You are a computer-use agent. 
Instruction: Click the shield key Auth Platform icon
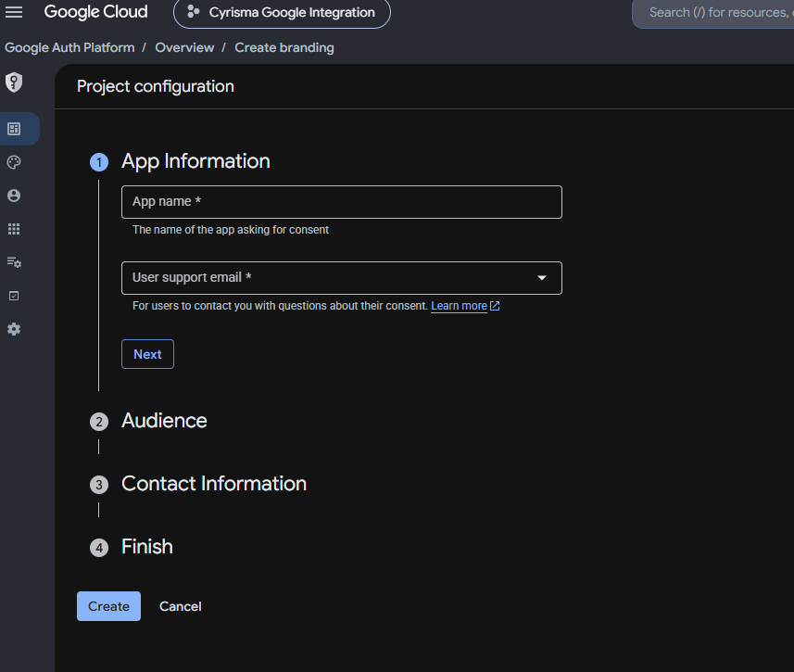(14, 82)
